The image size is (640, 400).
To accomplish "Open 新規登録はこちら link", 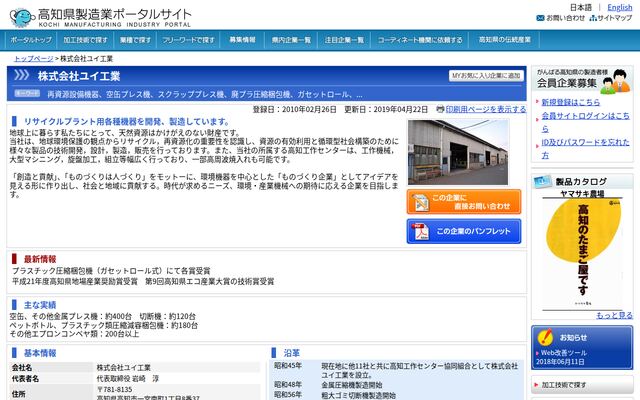I will 571,102.
